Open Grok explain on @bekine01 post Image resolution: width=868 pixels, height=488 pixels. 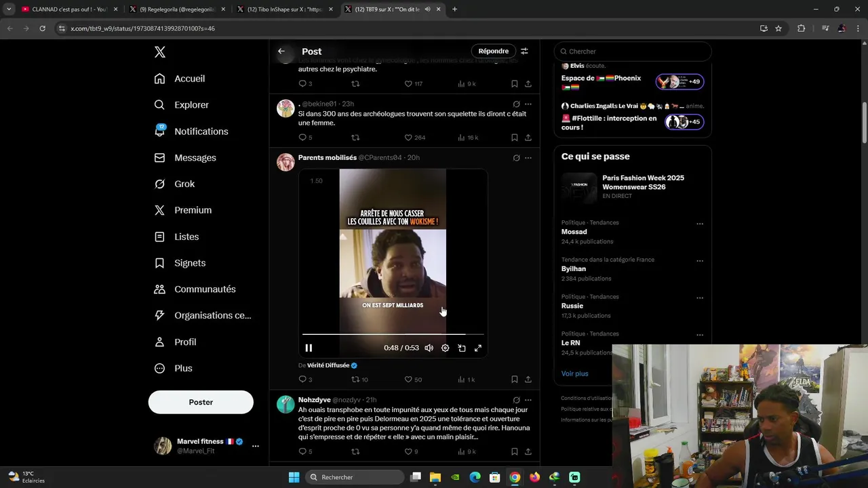point(516,104)
